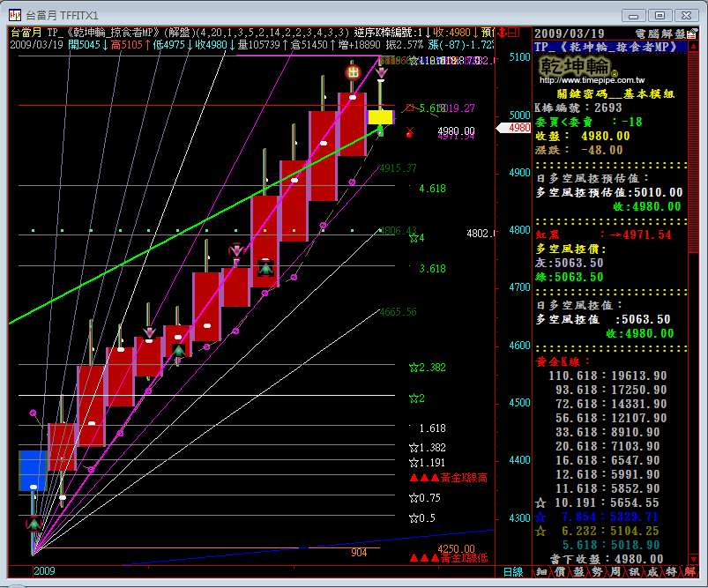The image size is (708, 588).
Task: Click the red triangles beside 黃金K線高
Action: [x=424, y=478]
